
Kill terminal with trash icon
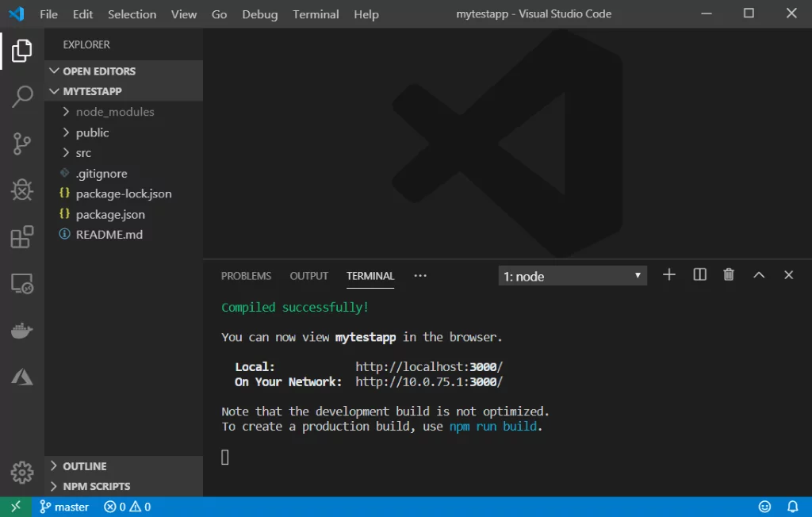(x=729, y=274)
